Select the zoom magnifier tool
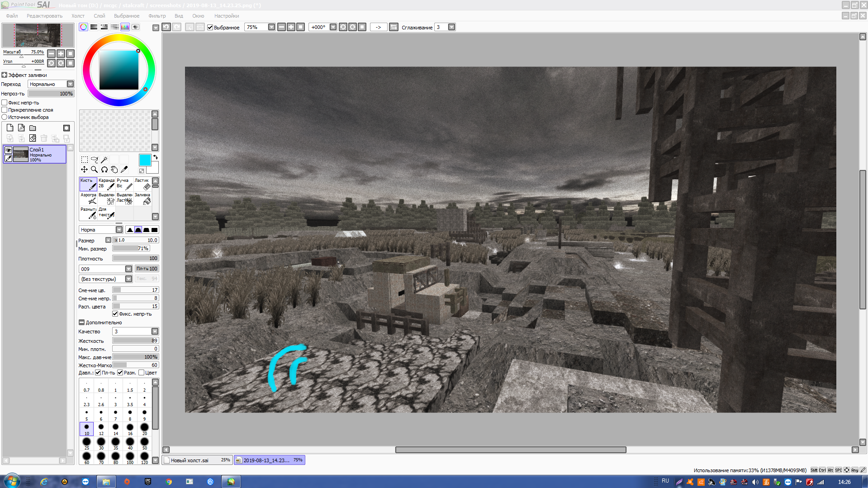The image size is (868, 488). 95,170
